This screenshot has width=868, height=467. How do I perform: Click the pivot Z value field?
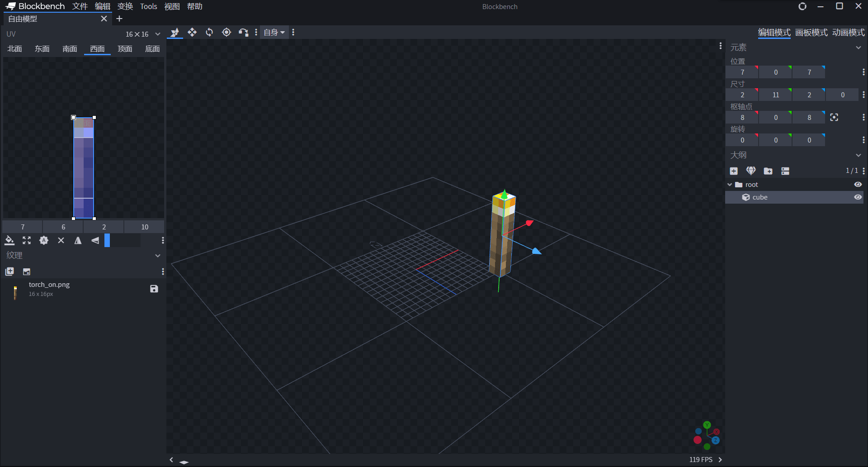click(x=809, y=118)
